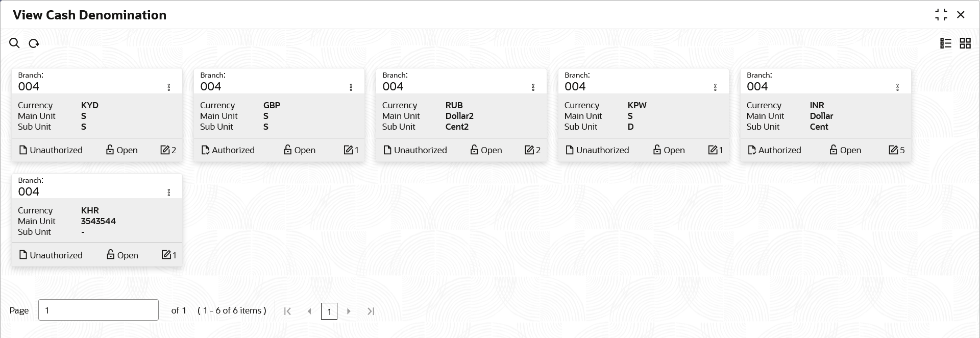Click the RUB card Open lock icon
The height and width of the screenshot is (338, 980).
click(474, 150)
